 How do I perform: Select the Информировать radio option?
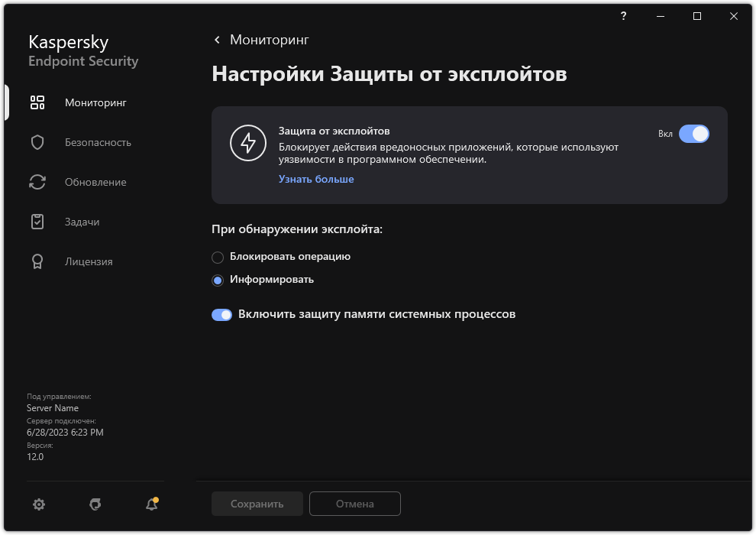pos(218,280)
